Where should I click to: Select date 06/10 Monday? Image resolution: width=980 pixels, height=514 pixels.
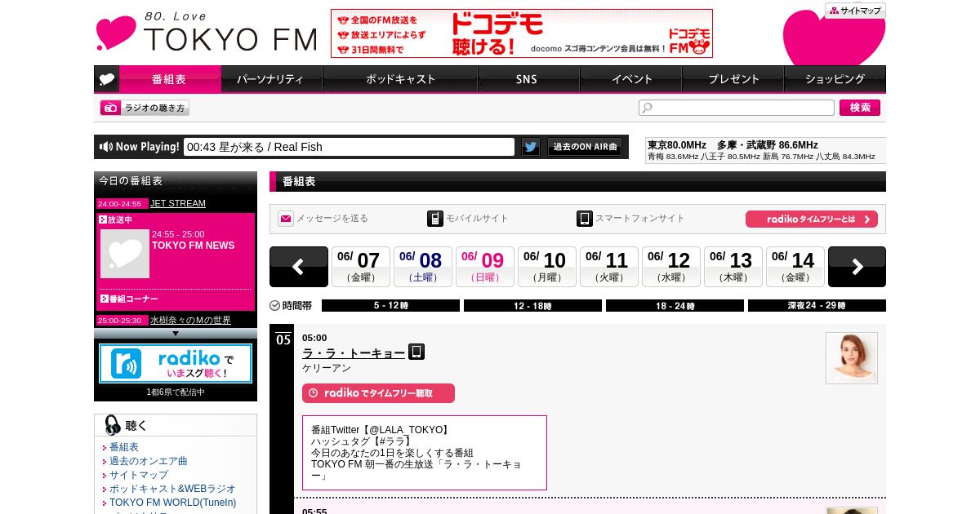[547, 267]
